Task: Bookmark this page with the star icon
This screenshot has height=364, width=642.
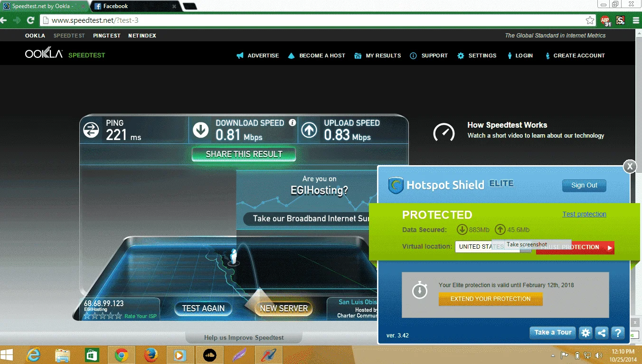Action: tap(590, 20)
